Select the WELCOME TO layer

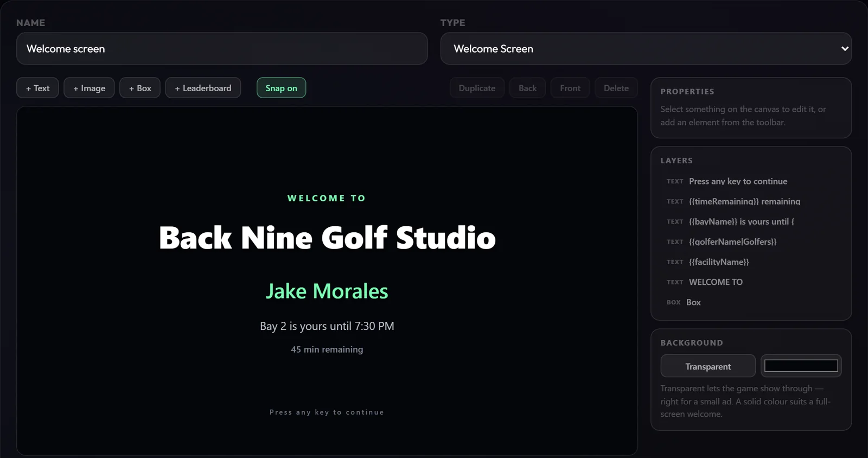pyautogui.click(x=751, y=282)
